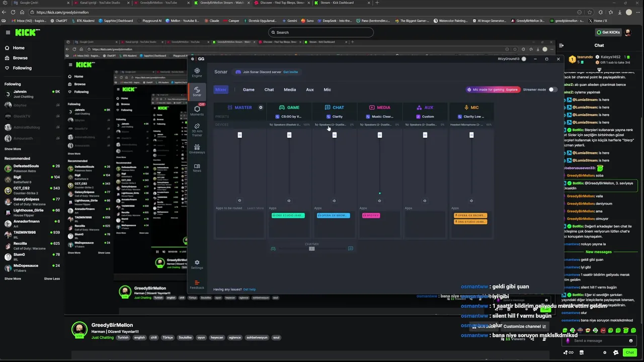This screenshot has width=644, height=362.
Task: Open Moments in the GG sidebar
Action: (197, 111)
